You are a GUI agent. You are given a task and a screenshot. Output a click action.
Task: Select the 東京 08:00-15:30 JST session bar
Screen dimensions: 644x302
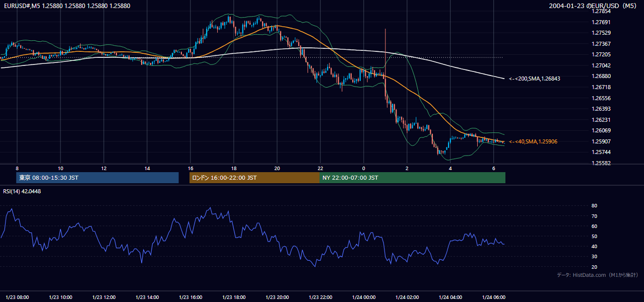pyautogui.click(x=97, y=178)
